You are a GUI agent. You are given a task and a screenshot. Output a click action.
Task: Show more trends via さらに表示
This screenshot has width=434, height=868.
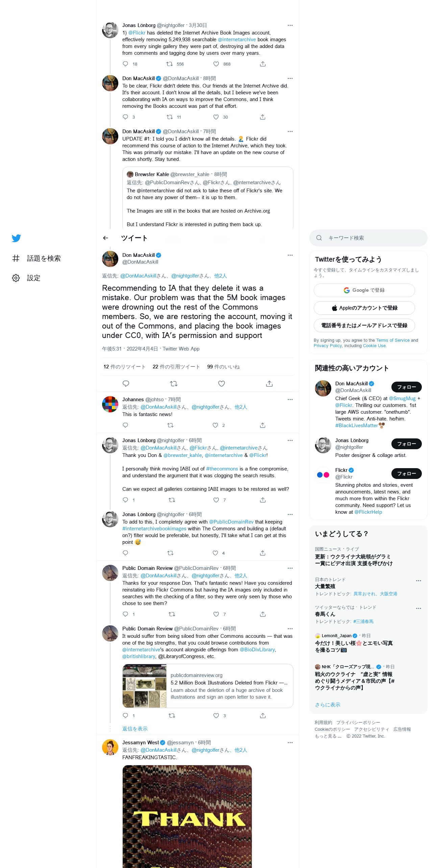(328, 705)
